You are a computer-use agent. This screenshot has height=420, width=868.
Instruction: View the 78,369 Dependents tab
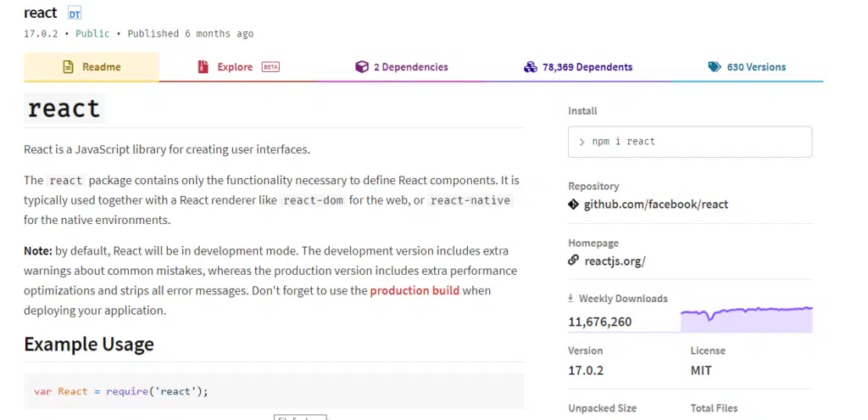point(578,67)
